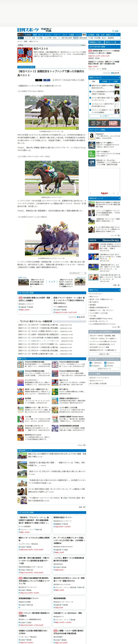Open the 海外競馬 sidebar column link
138x644 pixels.
pyautogui.click(x=92, y=305)
